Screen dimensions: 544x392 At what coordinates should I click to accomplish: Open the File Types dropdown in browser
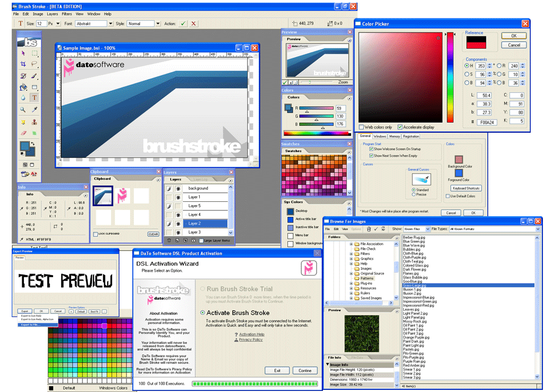[538, 229]
